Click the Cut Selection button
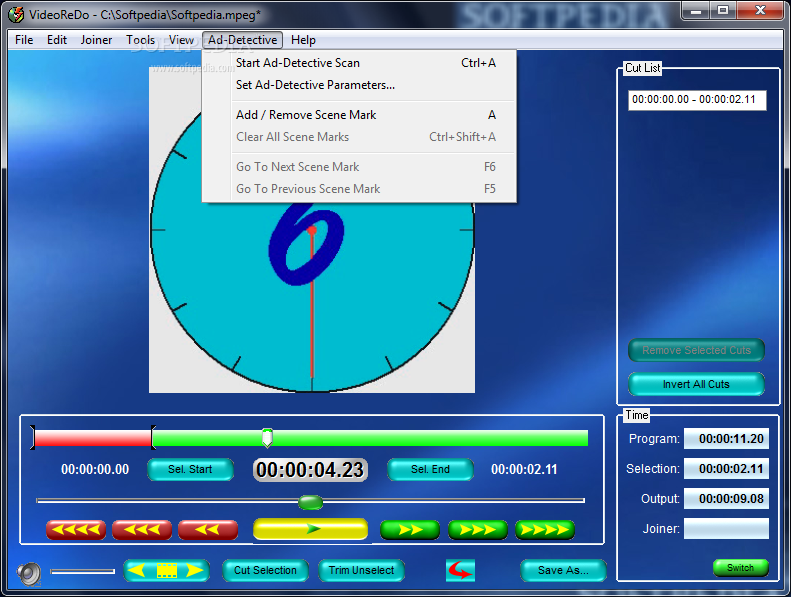Viewport: 791px width, 597px height. (265, 570)
